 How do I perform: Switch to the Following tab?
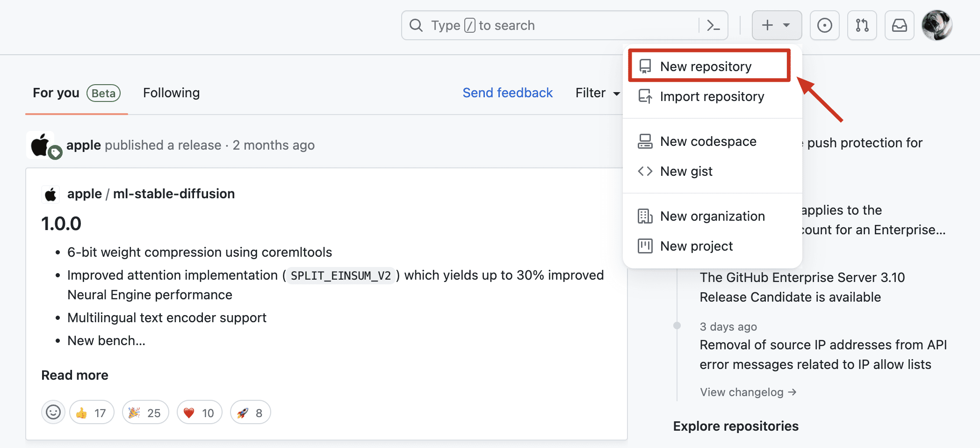coord(171,93)
